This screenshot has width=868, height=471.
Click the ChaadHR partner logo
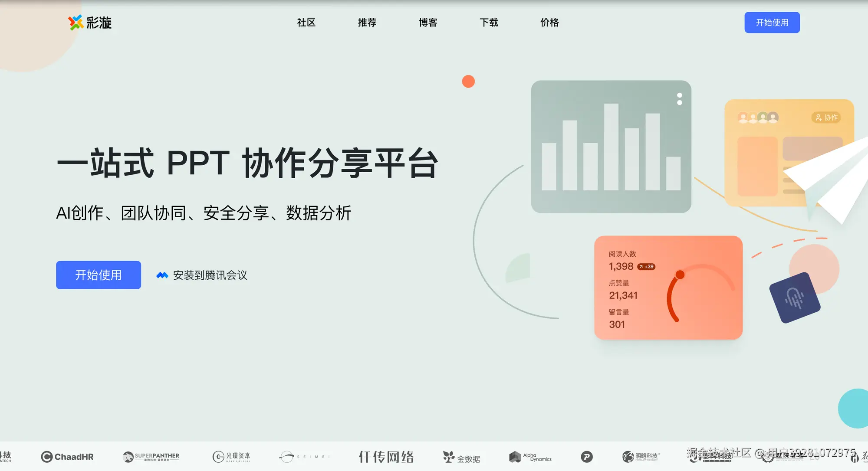67,457
